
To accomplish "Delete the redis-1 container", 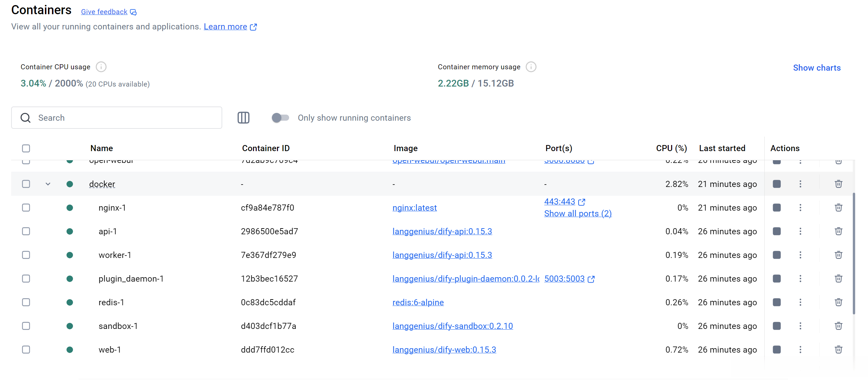I will point(838,302).
